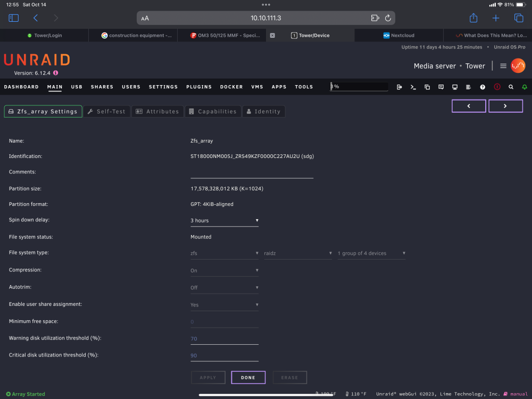The width and height of the screenshot is (532, 399).
Task: Open the APPS menu
Action: [x=279, y=87]
